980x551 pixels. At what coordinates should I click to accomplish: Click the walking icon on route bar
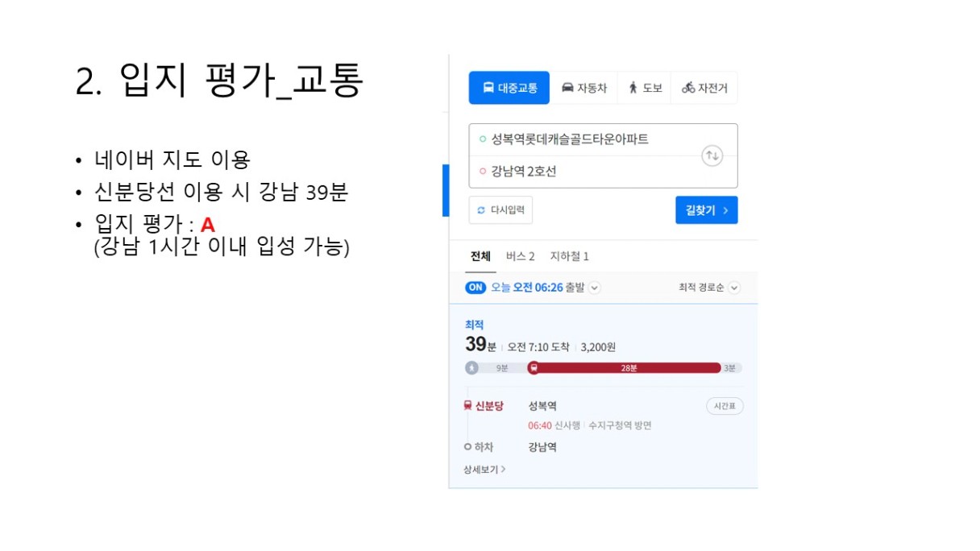472,368
